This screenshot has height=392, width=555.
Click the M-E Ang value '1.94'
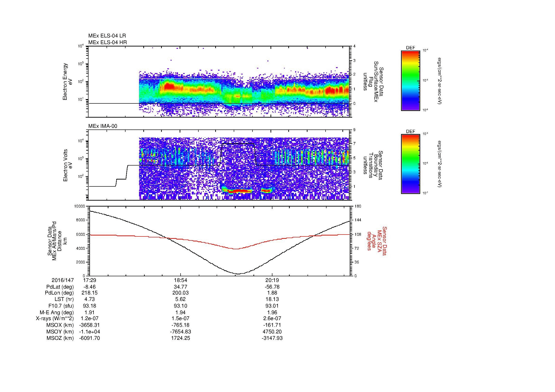181,312
